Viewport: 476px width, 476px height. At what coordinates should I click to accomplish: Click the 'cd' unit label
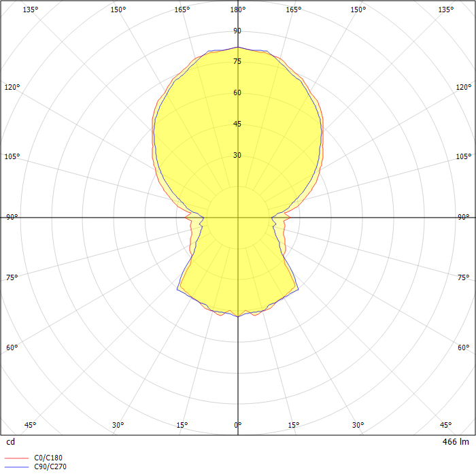click(11, 442)
